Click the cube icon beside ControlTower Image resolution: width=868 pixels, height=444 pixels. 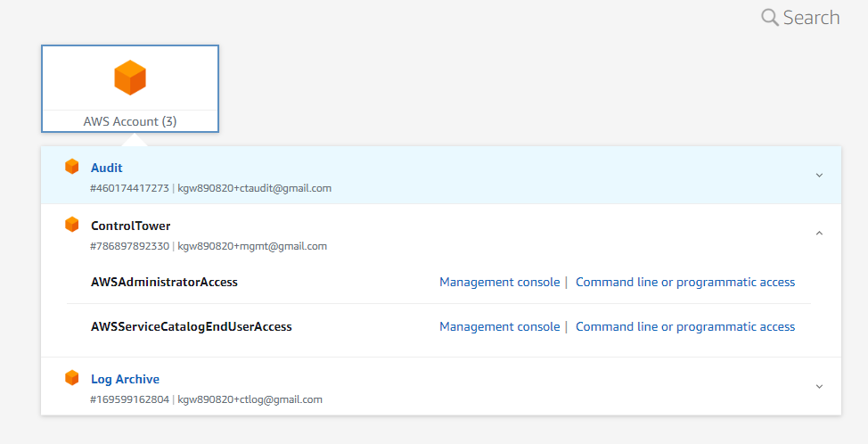71,225
